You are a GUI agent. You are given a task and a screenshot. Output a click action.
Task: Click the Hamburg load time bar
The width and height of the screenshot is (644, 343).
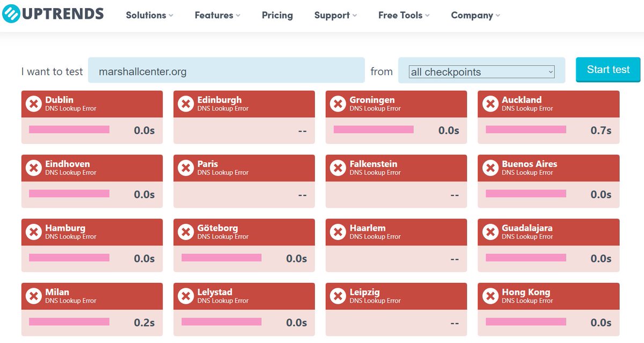click(69, 258)
